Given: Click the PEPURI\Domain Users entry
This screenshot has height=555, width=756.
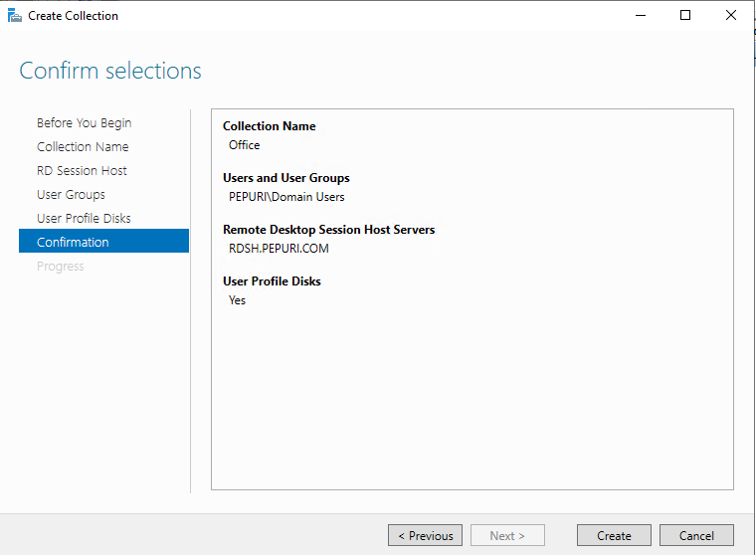Looking at the screenshot, I should point(286,197).
